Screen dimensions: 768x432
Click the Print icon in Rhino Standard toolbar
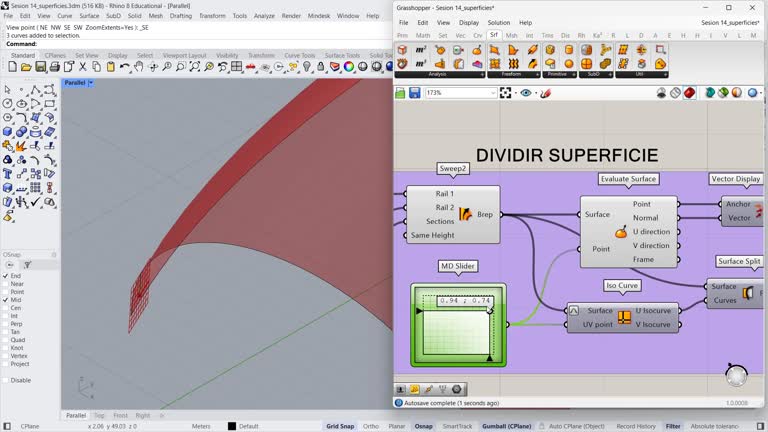pyautogui.click(x=54, y=67)
